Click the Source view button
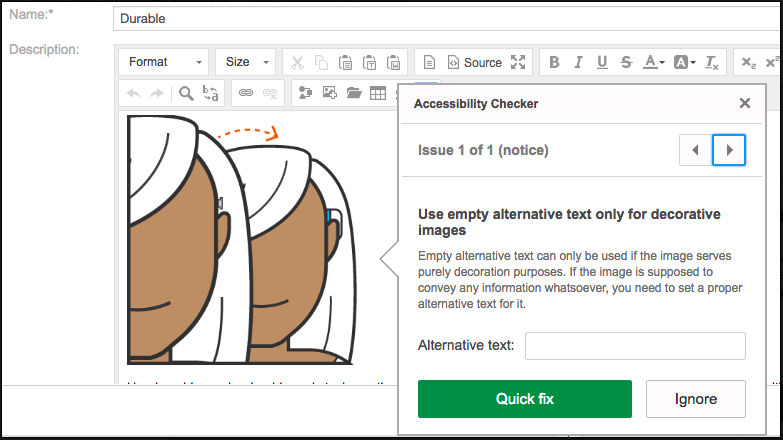This screenshot has height=440, width=783. [474, 62]
